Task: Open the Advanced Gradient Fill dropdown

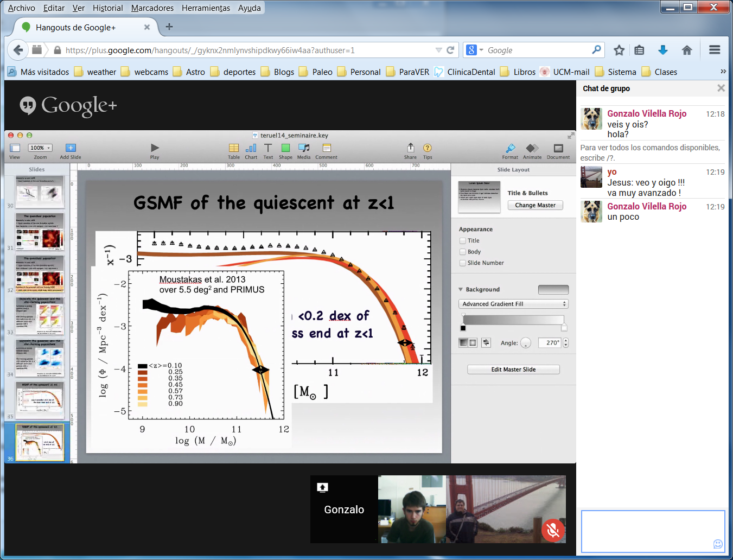Action: point(513,304)
